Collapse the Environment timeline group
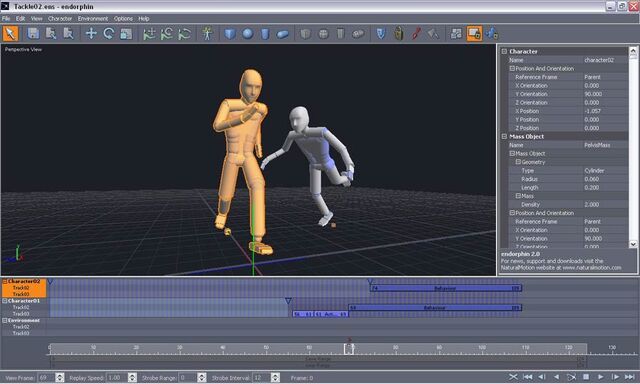 pos(5,320)
